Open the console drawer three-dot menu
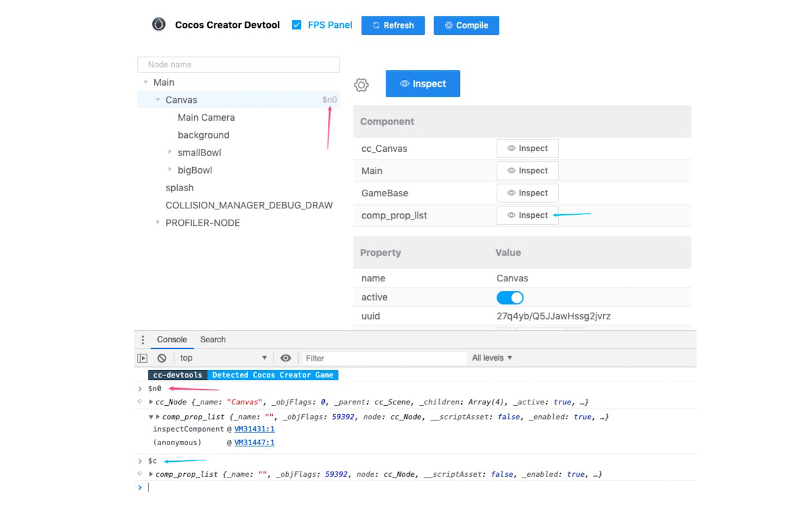The image size is (812, 508). (x=143, y=340)
